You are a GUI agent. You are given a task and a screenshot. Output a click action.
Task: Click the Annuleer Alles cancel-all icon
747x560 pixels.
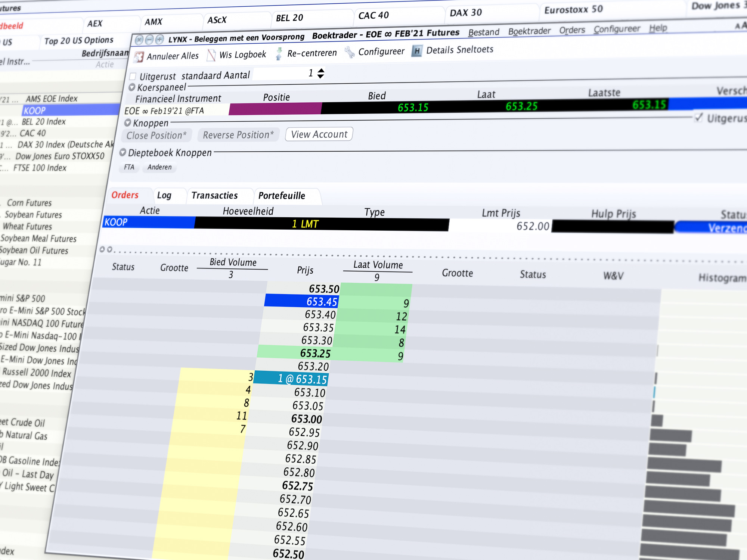(x=139, y=57)
